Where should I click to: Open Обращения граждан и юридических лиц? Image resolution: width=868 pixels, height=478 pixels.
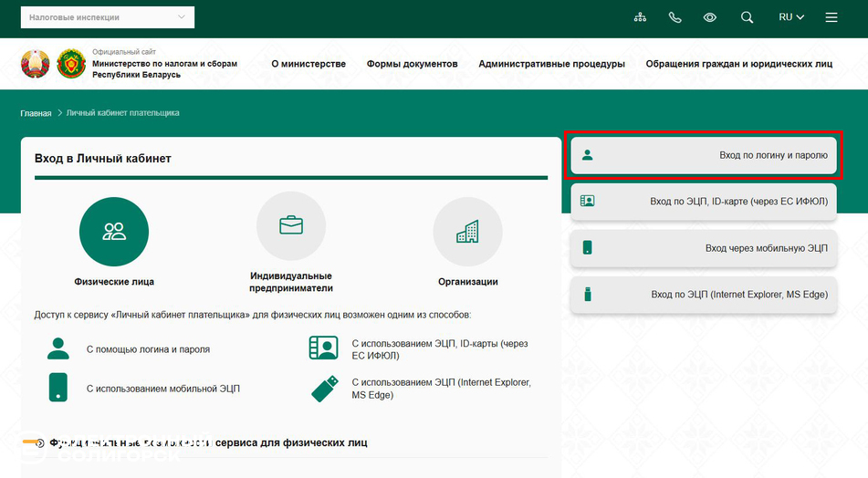tap(738, 64)
